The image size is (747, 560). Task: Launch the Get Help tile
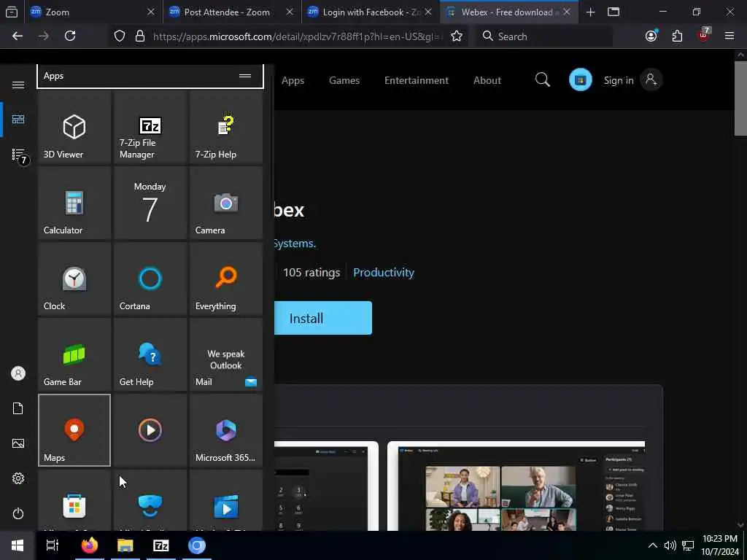(x=150, y=355)
